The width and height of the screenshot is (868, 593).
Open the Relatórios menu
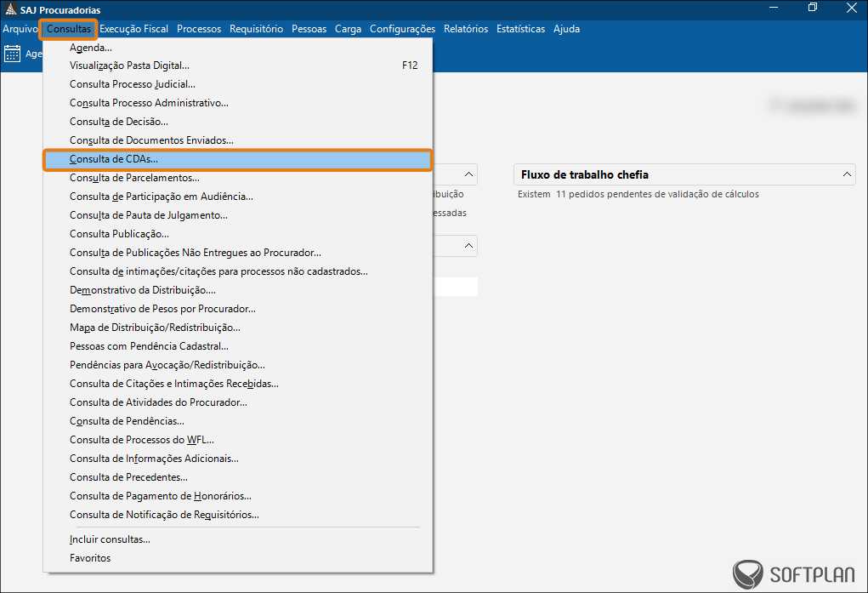[x=466, y=29]
